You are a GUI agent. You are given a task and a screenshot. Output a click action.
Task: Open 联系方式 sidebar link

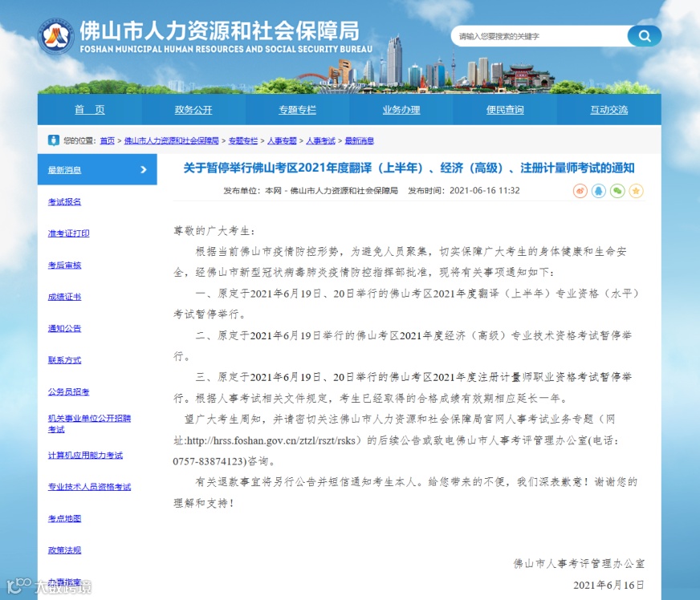pos(65,360)
